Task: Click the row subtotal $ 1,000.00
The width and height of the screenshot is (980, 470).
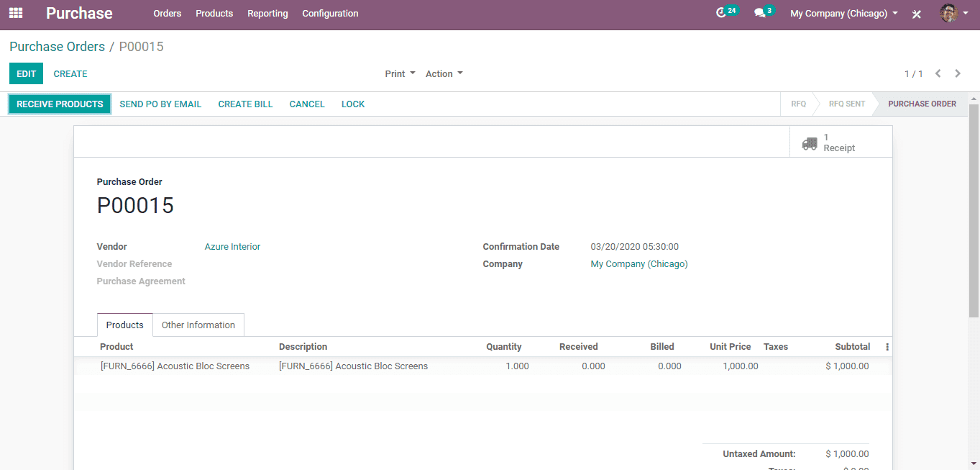Action: click(847, 366)
